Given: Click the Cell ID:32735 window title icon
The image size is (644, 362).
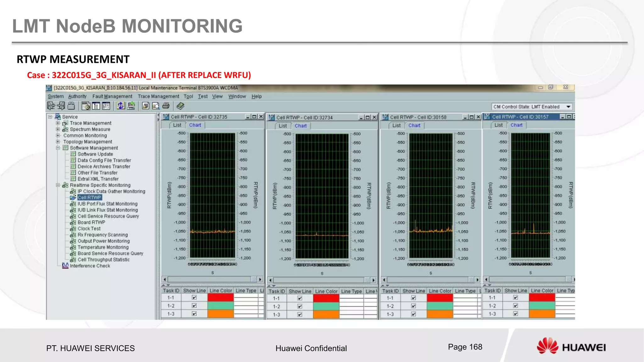Looking at the screenshot, I should pos(166,117).
